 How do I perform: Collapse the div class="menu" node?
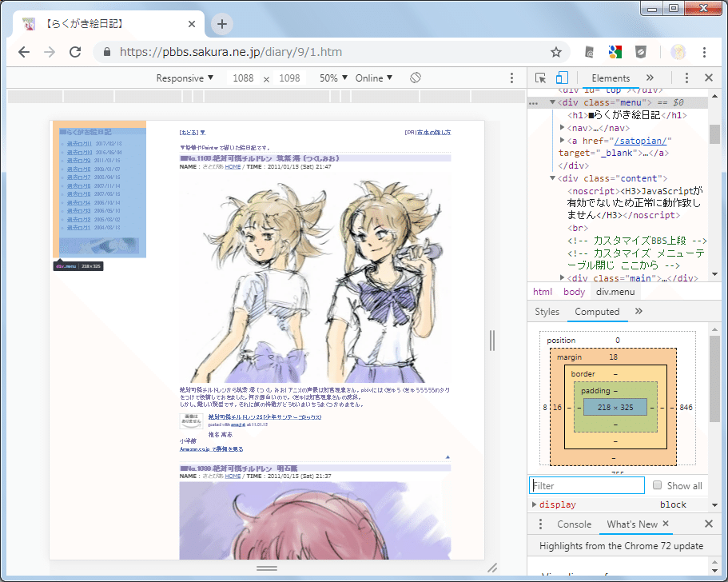(552, 102)
